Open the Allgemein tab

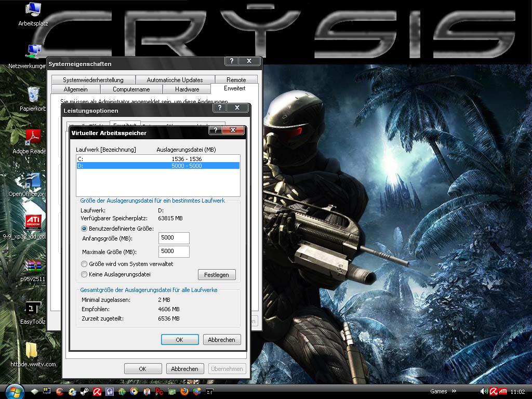coord(76,89)
